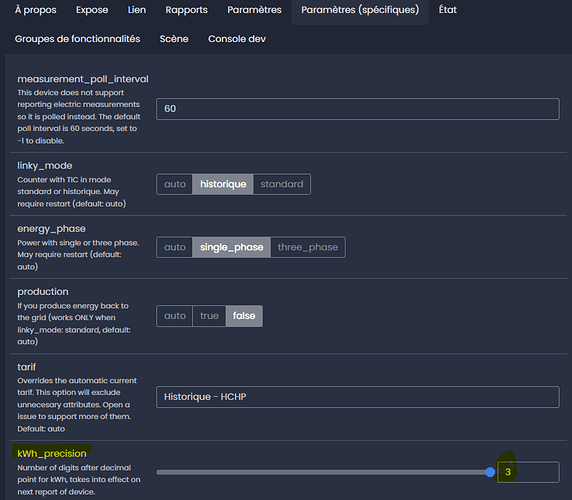Set production to true
Image resolution: width=572 pixels, height=500 pixels.
tap(209, 316)
